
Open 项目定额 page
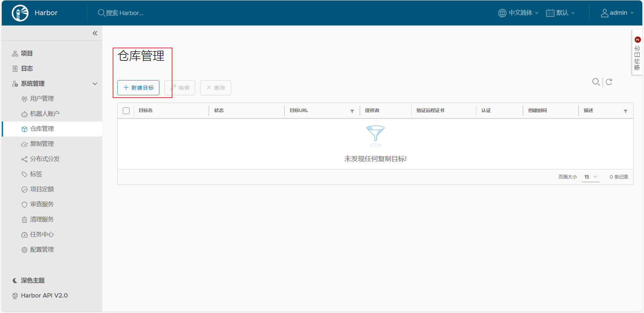[42, 189]
